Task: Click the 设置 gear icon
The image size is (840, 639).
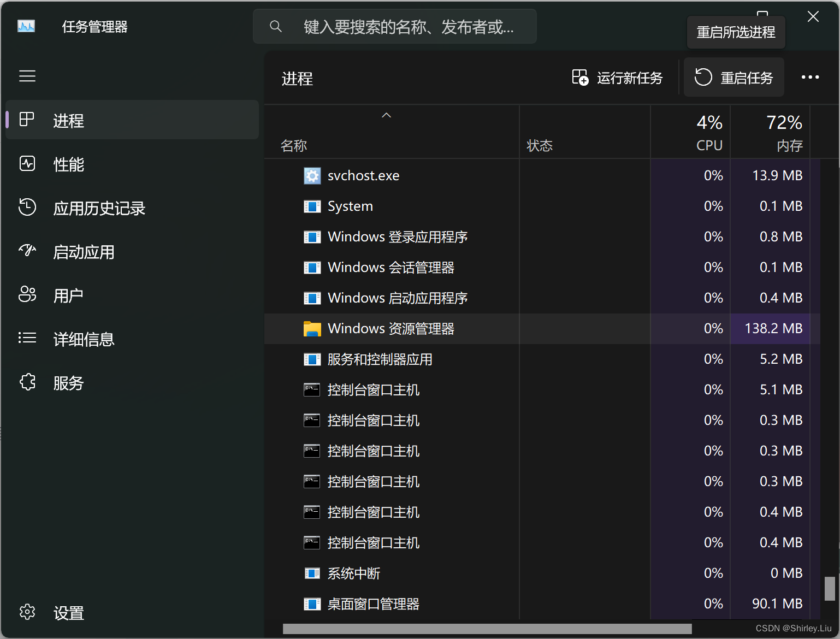Action: click(x=27, y=612)
